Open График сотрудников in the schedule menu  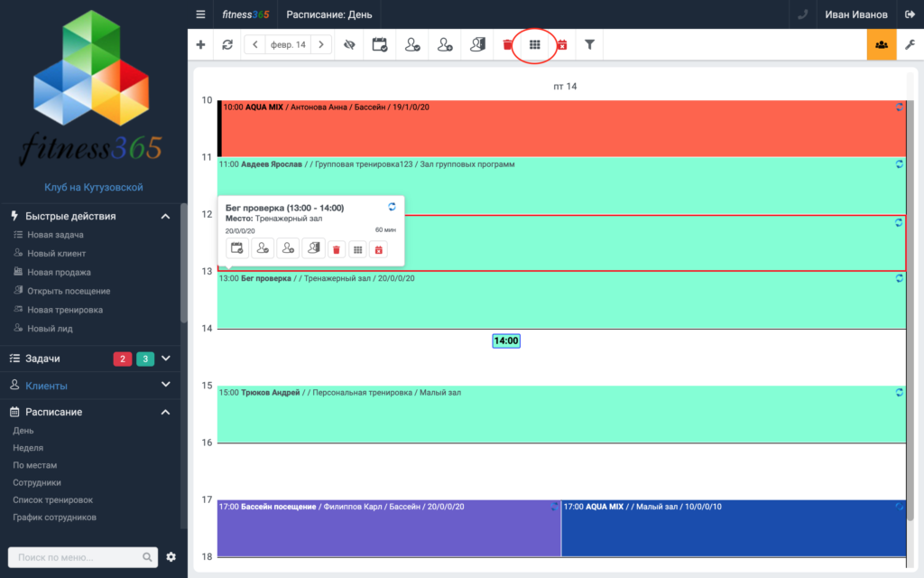(x=54, y=517)
